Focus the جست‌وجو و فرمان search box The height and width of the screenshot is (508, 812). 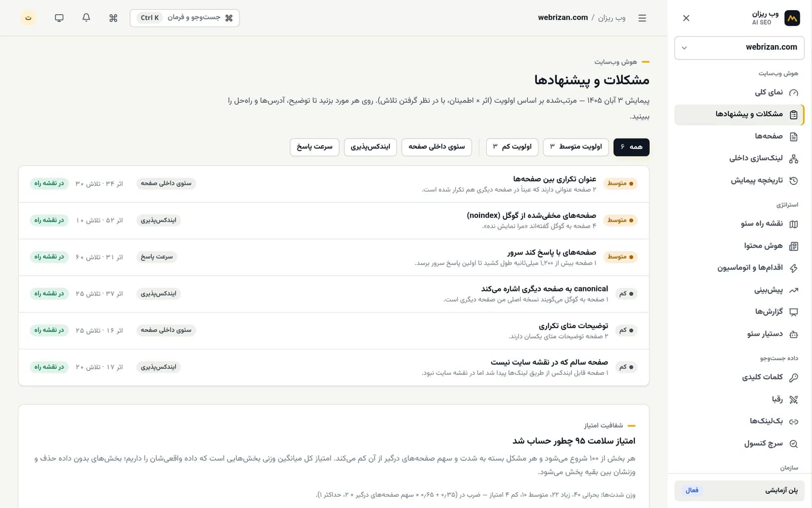pyautogui.click(x=185, y=18)
